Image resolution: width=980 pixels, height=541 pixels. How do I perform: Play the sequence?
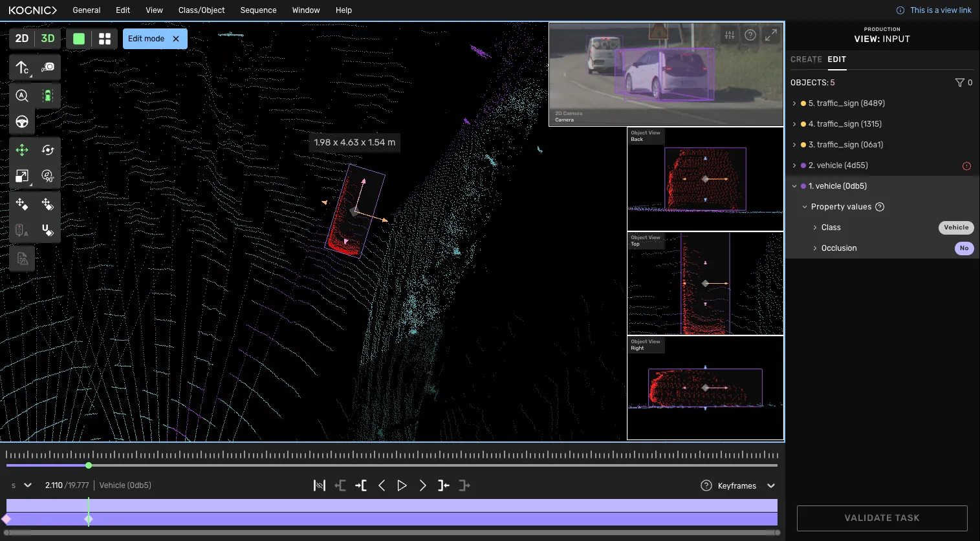pyautogui.click(x=402, y=485)
